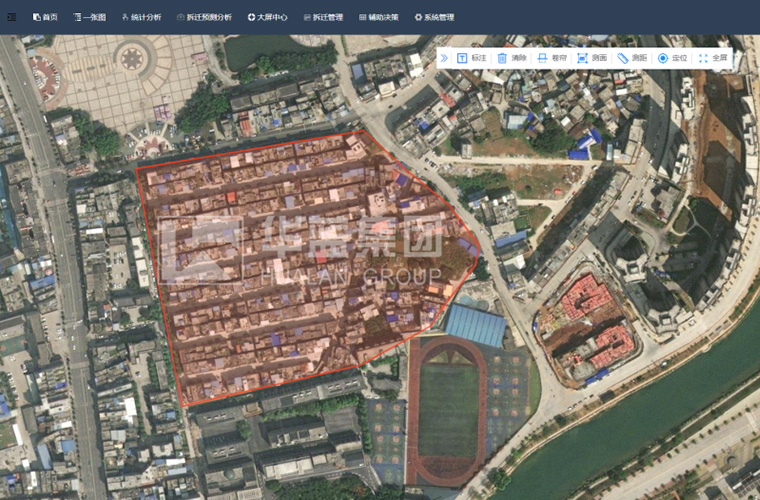The width and height of the screenshot is (760, 500).
Task: Click the circular plaza on the map
Action: point(132,57)
